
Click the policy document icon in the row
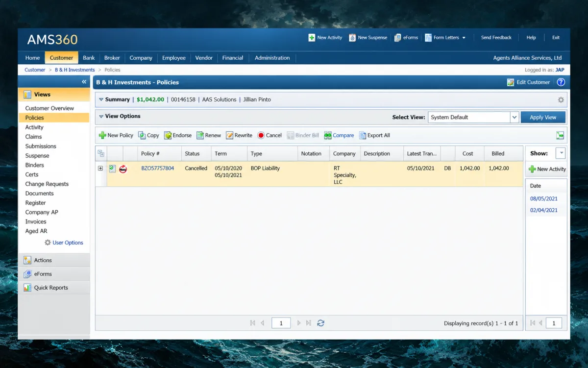(x=112, y=169)
